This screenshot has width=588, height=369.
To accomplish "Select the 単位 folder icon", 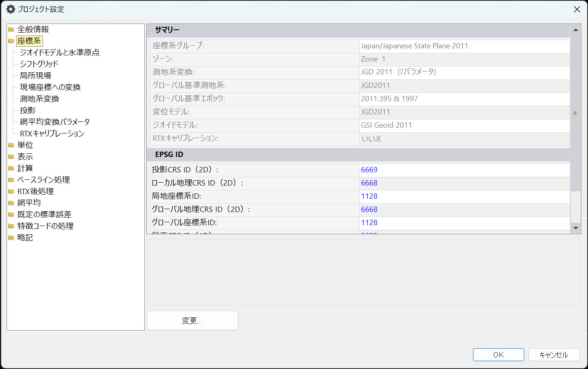I will [x=12, y=145].
